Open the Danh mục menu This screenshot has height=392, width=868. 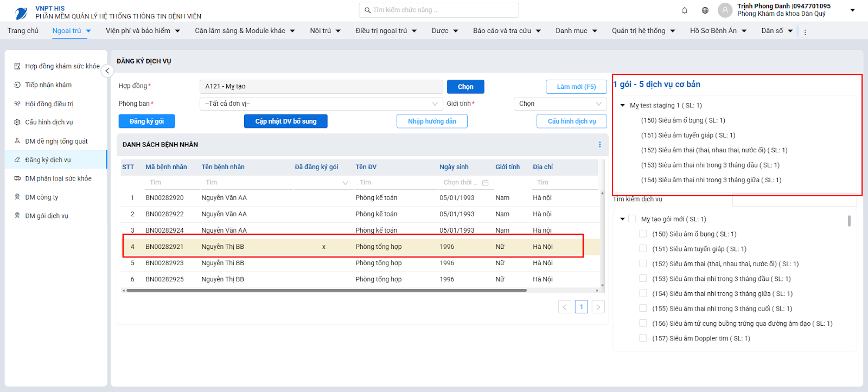tap(576, 31)
